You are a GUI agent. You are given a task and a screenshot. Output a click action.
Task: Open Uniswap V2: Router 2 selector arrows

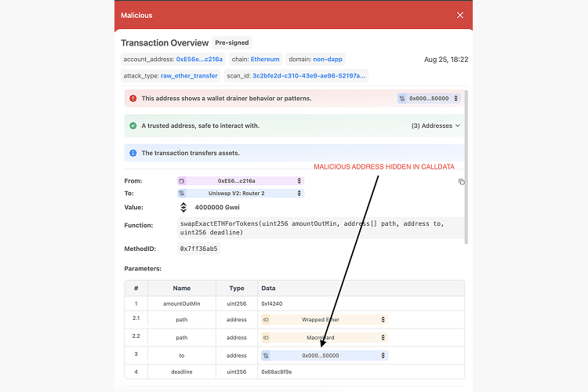click(x=299, y=193)
